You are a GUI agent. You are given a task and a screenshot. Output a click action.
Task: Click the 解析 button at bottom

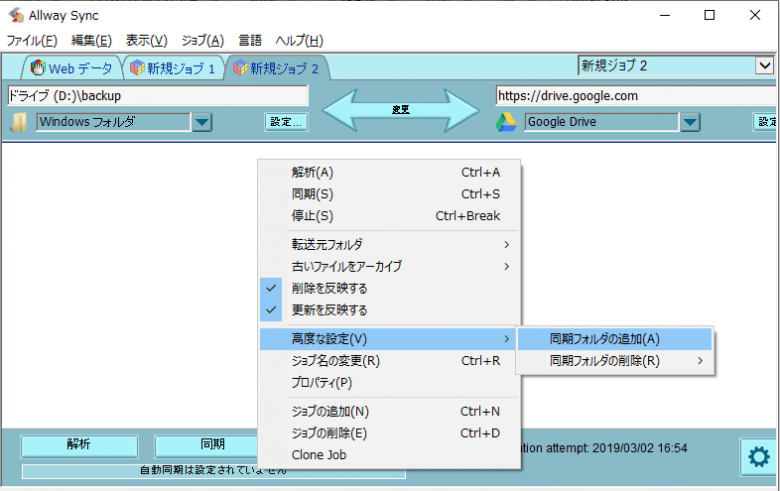pyautogui.click(x=79, y=445)
